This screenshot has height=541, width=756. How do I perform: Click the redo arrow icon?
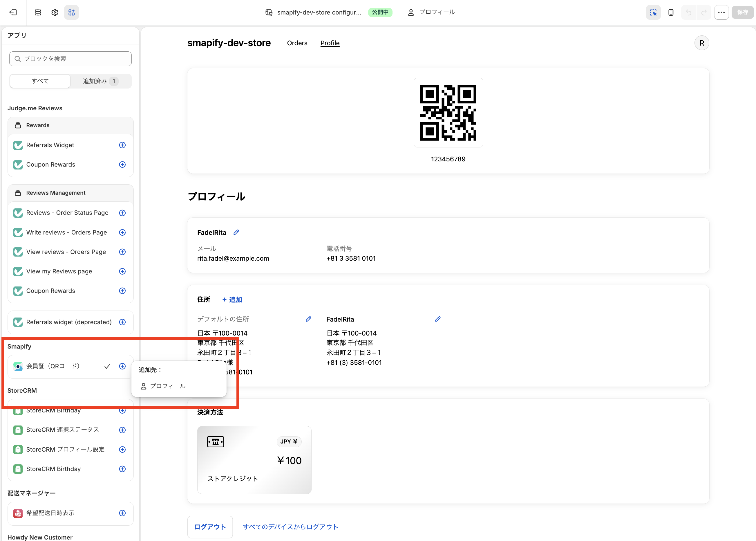pos(704,12)
